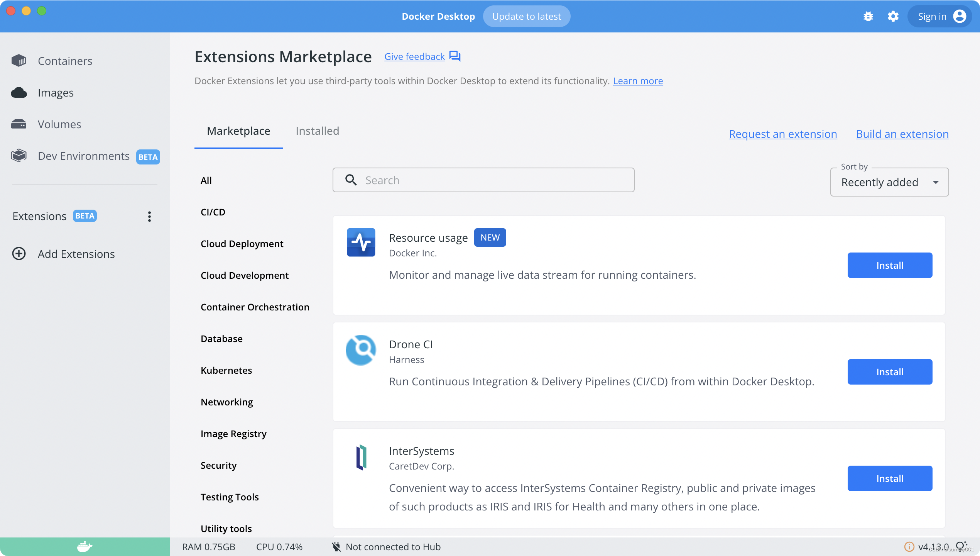Screen dimensions: 980x556
Task: Click the bug/feedback icon next to Give feedback
Action: (456, 56)
